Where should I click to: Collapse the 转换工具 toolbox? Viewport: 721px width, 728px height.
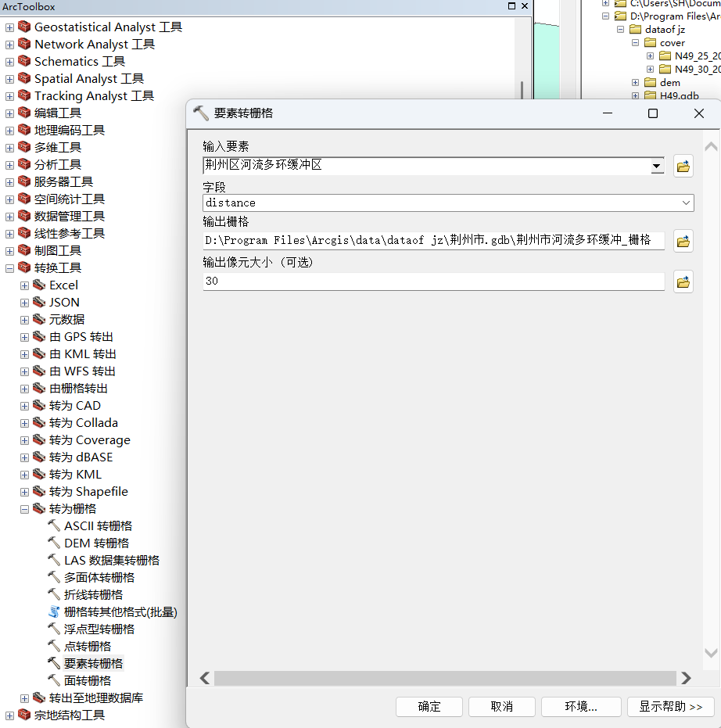pos(9,268)
